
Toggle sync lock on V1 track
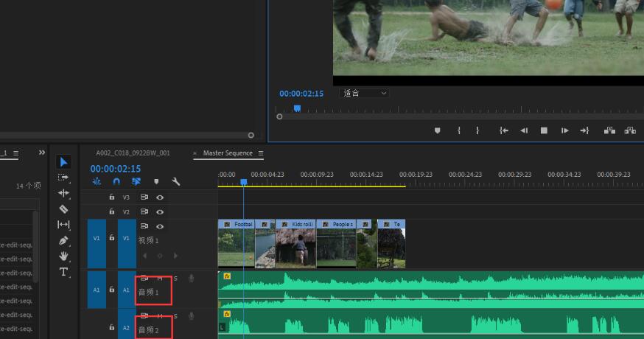pyautogui.click(x=144, y=226)
